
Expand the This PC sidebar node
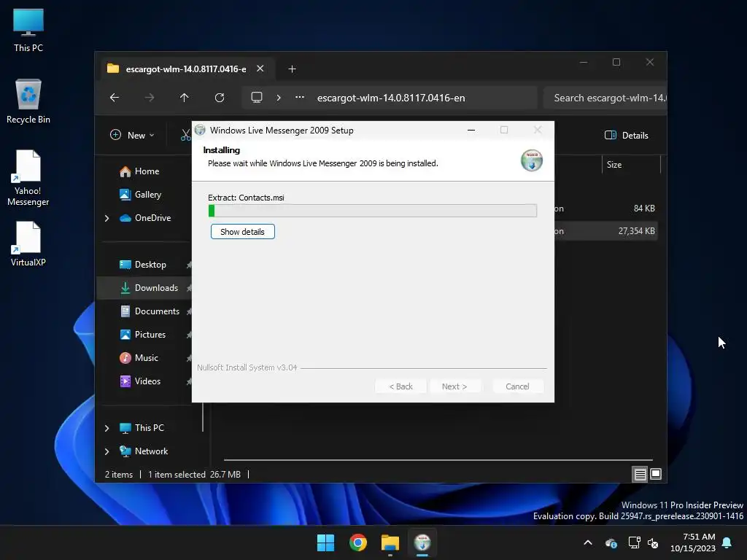pos(107,428)
